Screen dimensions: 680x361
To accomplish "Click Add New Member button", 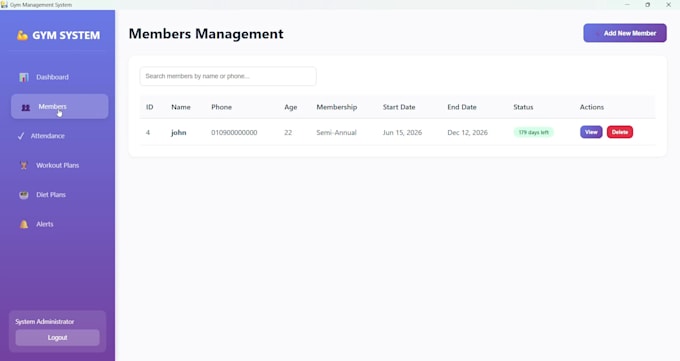I will (624, 33).
